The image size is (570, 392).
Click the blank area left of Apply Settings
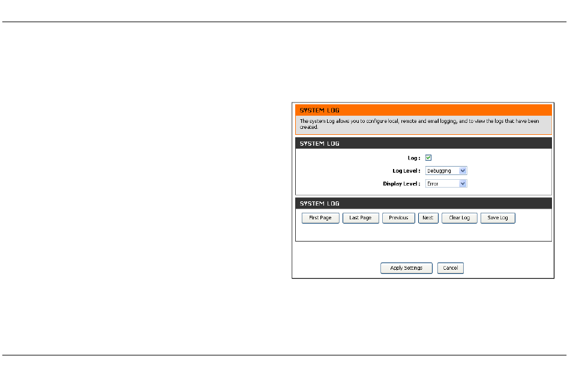tap(336, 269)
